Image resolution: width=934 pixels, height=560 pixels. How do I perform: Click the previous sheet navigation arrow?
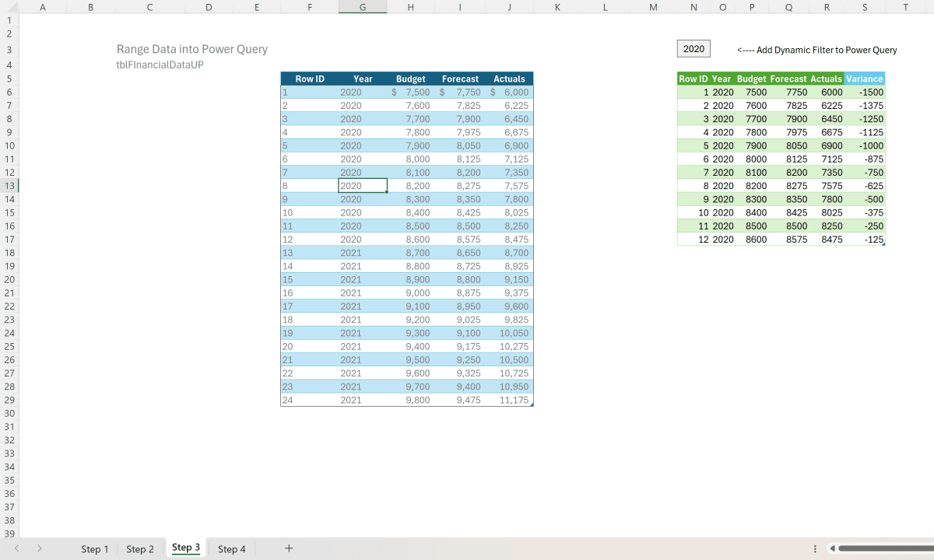(x=16, y=548)
